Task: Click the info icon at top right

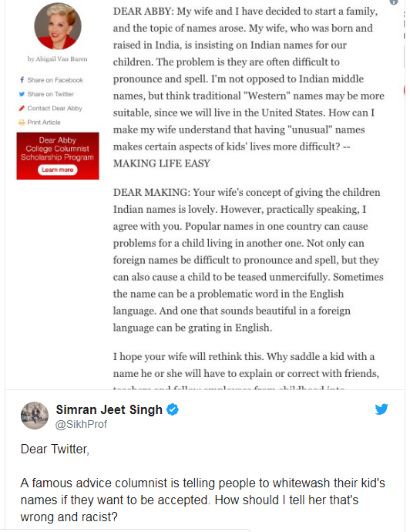Action: pyautogui.click(x=394, y=2)
